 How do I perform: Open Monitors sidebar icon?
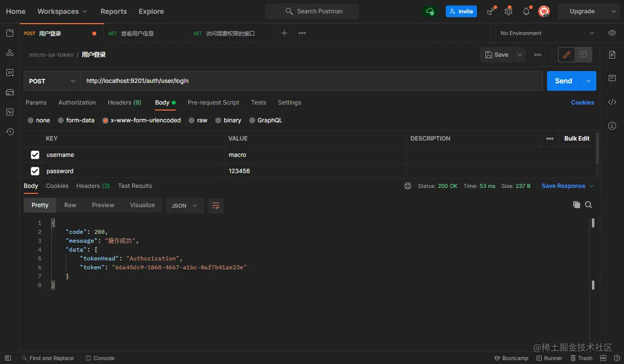tap(10, 112)
